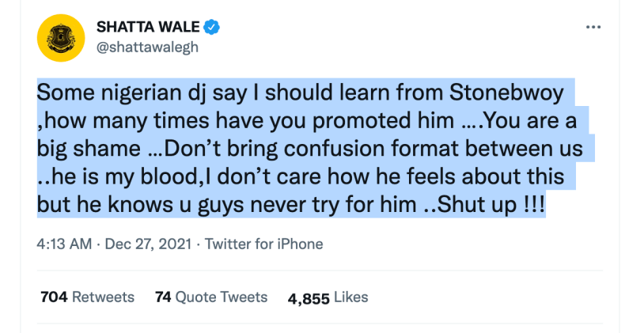
Task: Click the word confusion in the tweet
Action: (x=331, y=149)
